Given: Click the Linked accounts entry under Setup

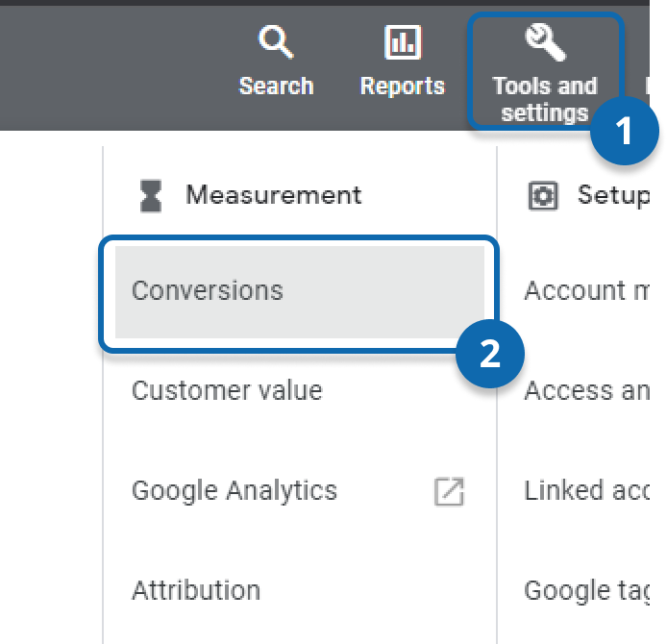Looking at the screenshot, I should 586,490.
